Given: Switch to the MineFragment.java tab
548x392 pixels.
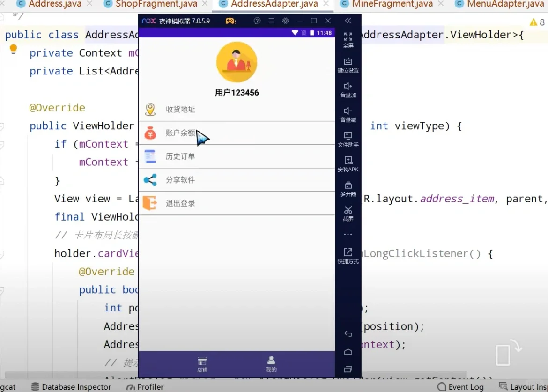Looking at the screenshot, I should (390, 4).
